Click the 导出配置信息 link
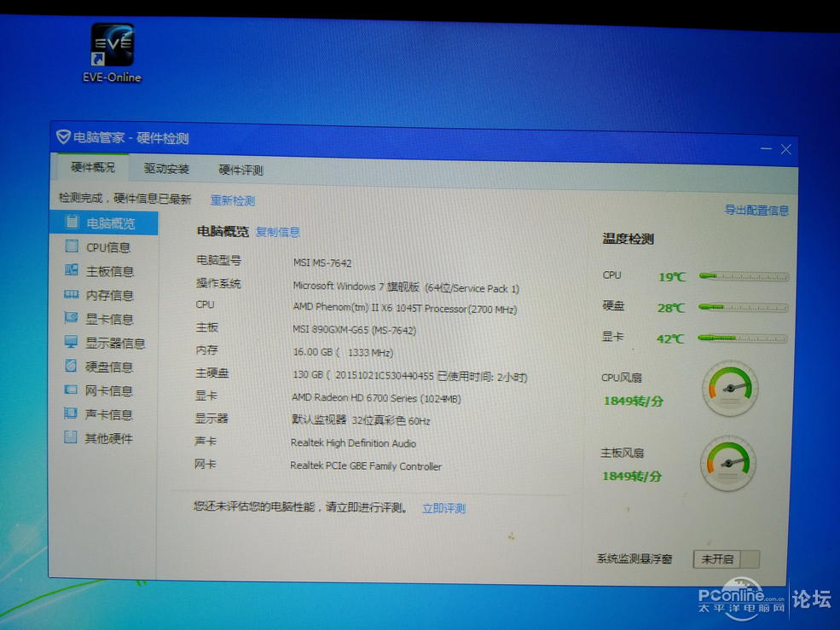 pyautogui.click(x=757, y=210)
